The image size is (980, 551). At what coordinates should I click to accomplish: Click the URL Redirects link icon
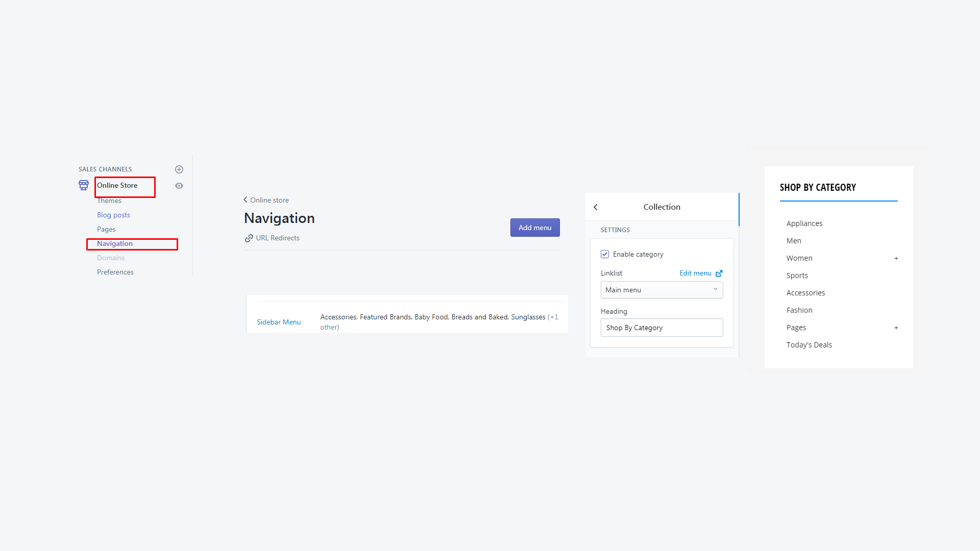pos(249,238)
